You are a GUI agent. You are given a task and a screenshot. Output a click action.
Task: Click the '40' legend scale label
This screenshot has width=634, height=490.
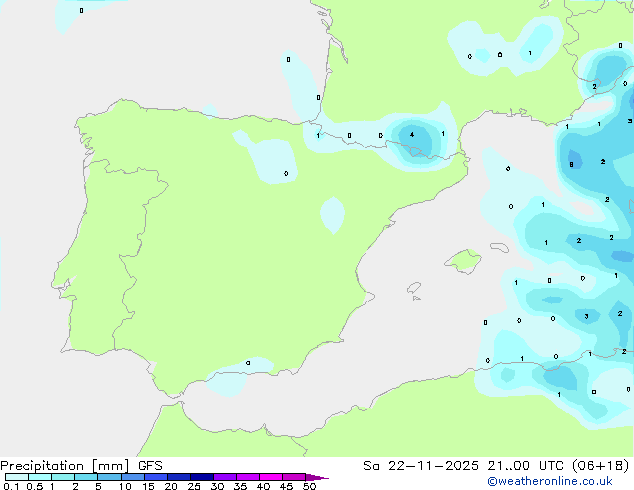point(263,486)
